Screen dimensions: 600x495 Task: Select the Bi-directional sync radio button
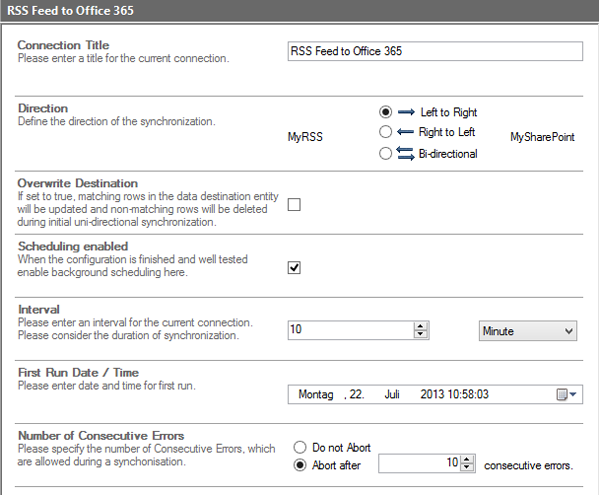point(385,153)
